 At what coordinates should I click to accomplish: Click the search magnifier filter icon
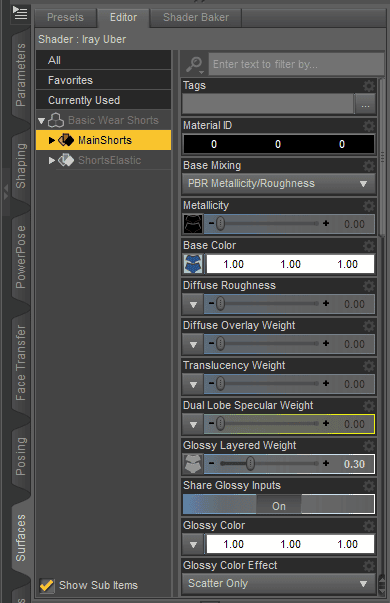[195, 65]
